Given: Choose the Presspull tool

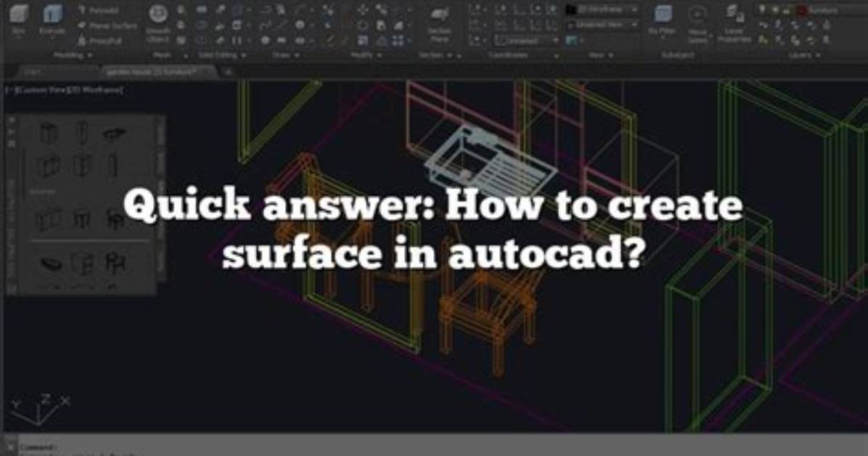Looking at the screenshot, I should click(x=99, y=41).
